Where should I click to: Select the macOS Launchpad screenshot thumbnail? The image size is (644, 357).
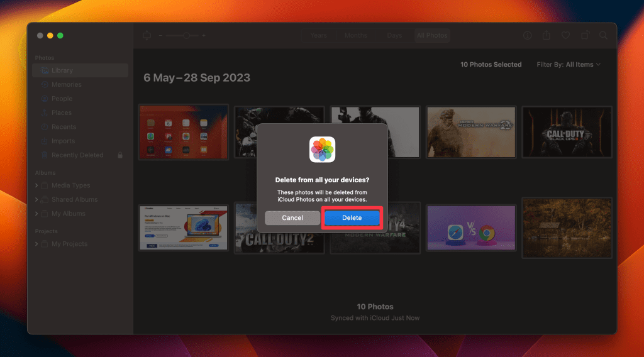point(183,132)
